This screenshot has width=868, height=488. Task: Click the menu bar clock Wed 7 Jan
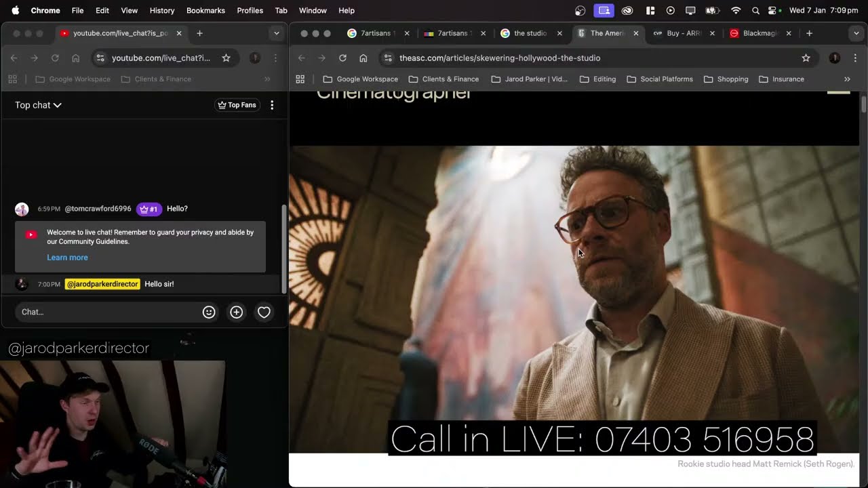click(824, 10)
